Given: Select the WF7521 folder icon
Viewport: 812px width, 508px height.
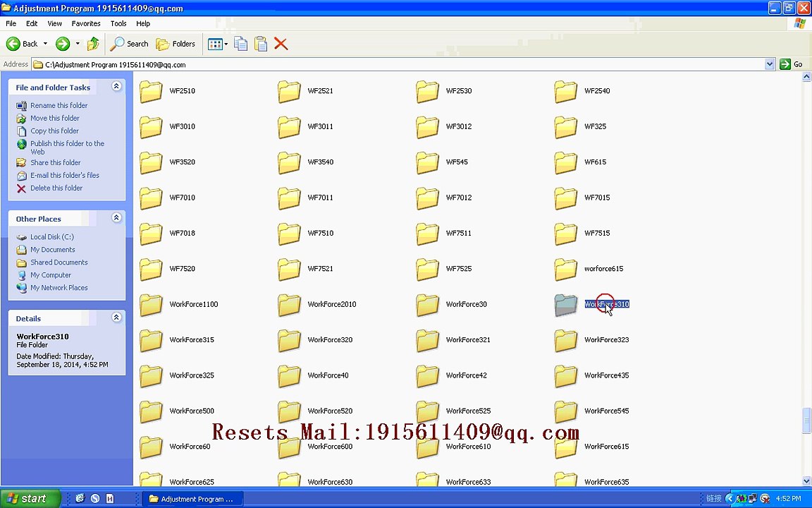Looking at the screenshot, I should tap(289, 270).
